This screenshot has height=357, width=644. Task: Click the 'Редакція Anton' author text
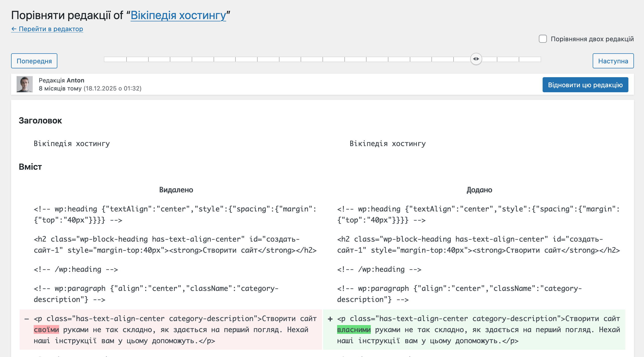[61, 80]
